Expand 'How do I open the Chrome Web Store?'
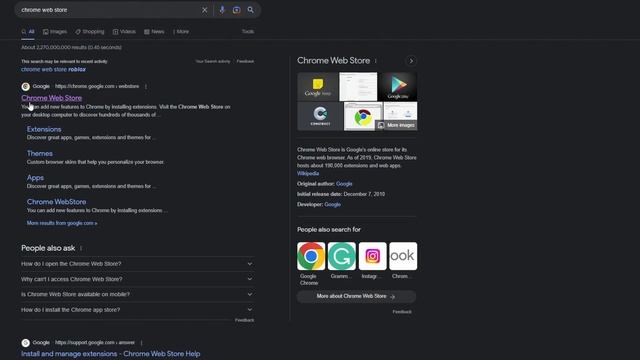The height and width of the screenshot is (360, 640). pyautogui.click(x=137, y=264)
